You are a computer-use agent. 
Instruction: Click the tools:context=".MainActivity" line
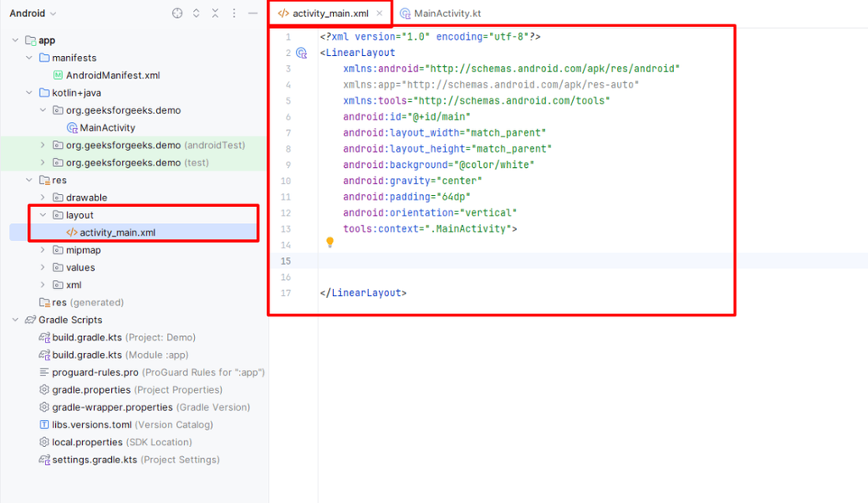[430, 229]
